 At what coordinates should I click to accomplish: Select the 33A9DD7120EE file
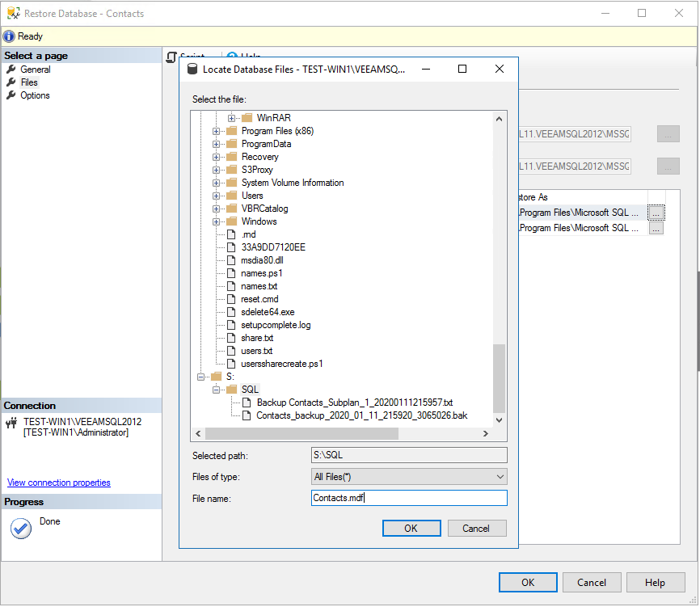(273, 247)
